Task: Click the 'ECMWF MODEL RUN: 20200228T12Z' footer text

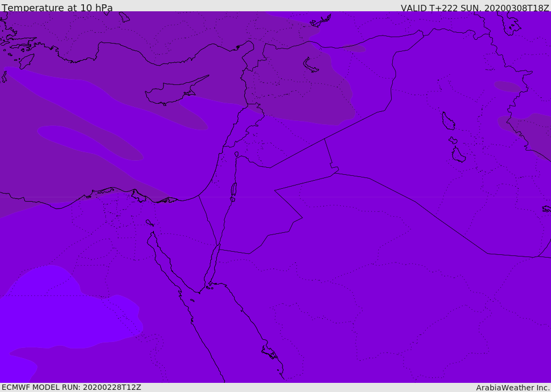Action: tap(72, 387)
